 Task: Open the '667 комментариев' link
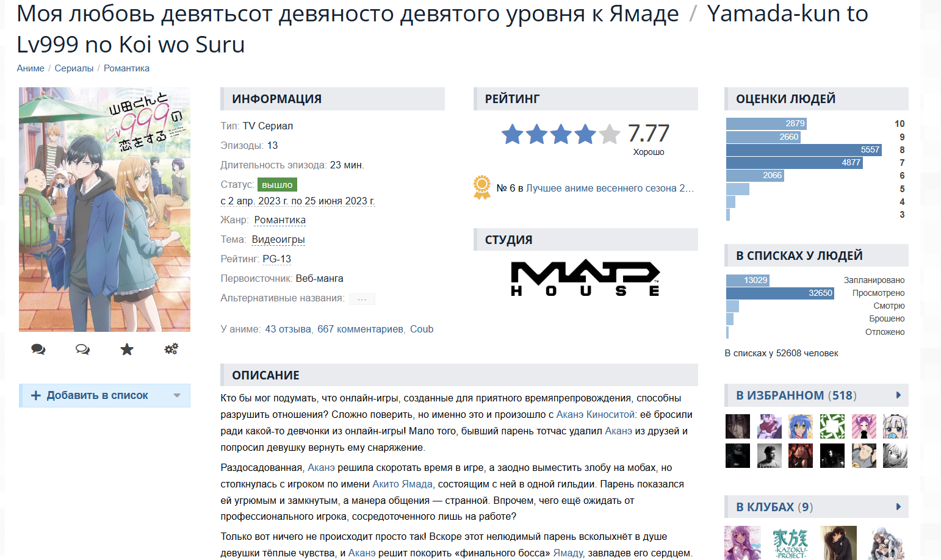(360, 329)
